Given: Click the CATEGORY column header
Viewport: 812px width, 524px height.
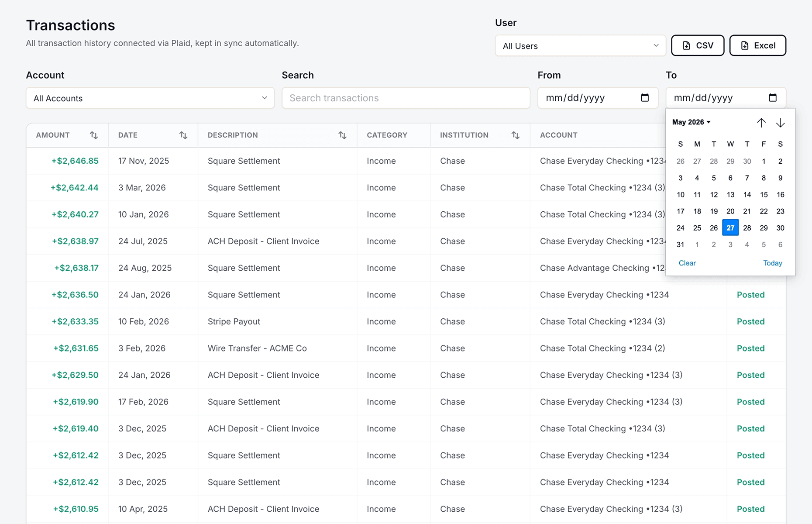Looking at the screenshot, I should (387, 135).
